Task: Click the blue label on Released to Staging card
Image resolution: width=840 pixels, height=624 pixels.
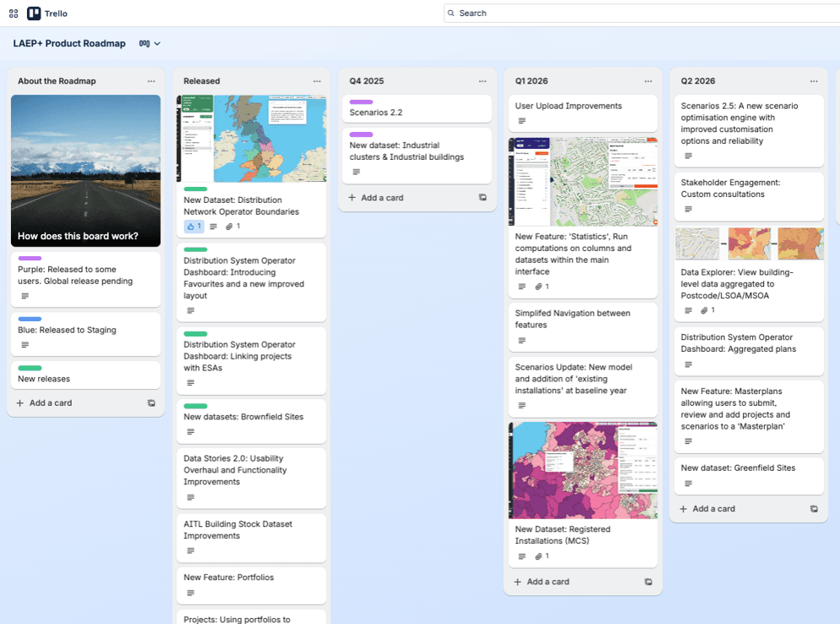Action: click(30, 320)
